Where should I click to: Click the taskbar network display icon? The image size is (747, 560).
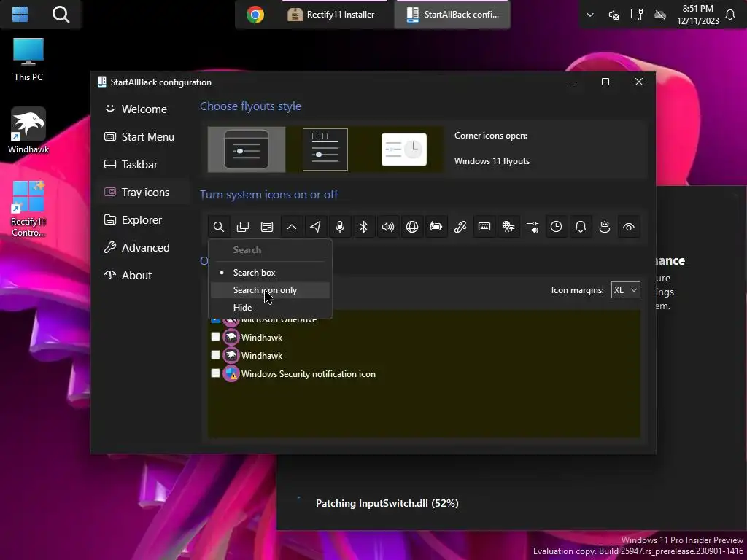(x=636, y=15)
